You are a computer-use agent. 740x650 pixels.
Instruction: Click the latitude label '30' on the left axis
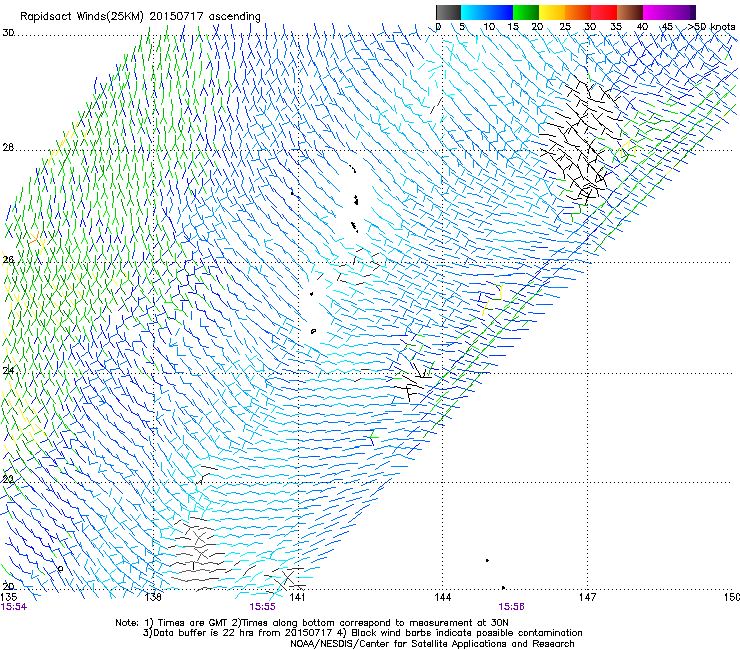tap(8, 33)
